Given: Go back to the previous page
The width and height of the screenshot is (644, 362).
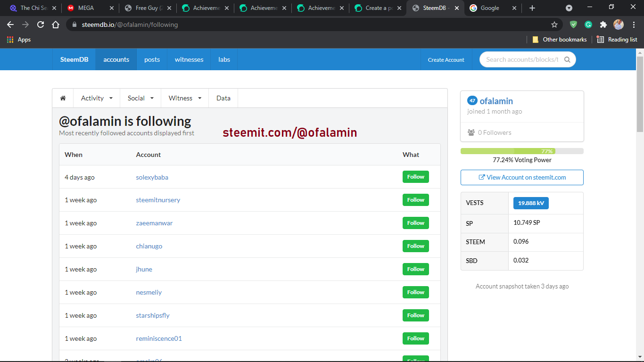Looking at the screenshot, I should click(10, 25).
